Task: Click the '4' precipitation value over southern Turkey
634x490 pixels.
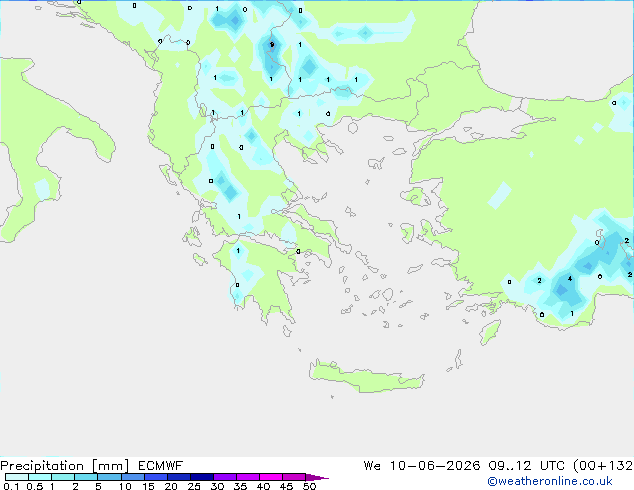Action: 570,279
